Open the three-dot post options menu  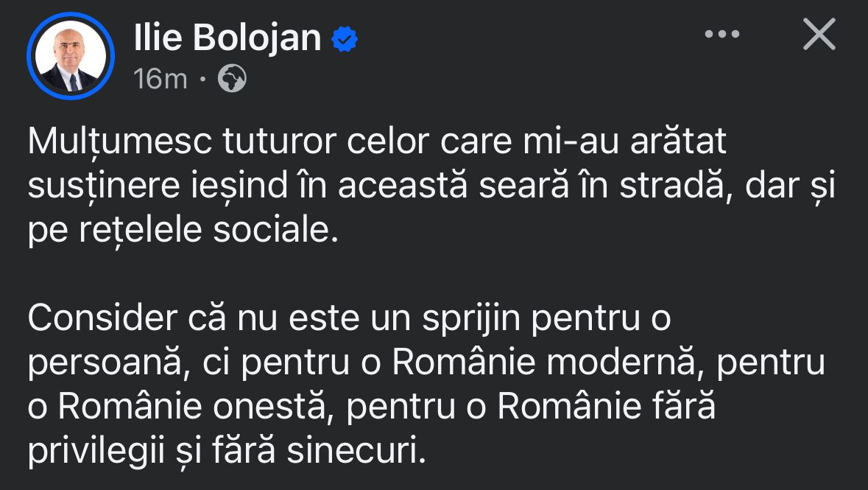click(x=722, y=34)
